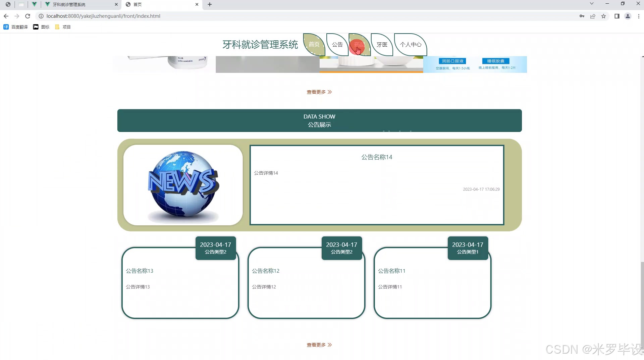
Task: Bookmark this page using the star
Action: click(x=604, y=16)
